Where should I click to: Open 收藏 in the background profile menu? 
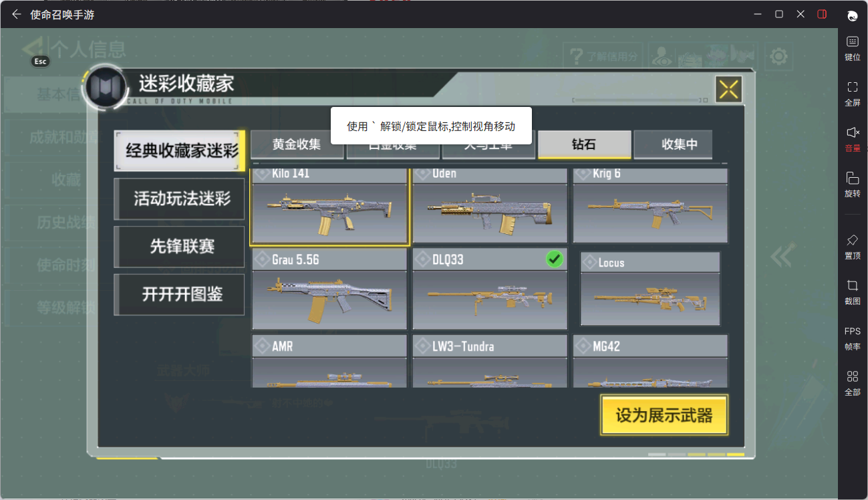(66, 179)
